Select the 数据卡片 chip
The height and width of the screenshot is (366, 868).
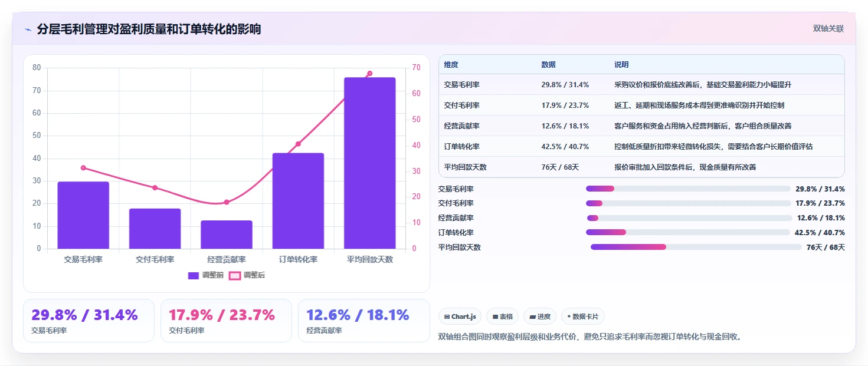(582, 316)
